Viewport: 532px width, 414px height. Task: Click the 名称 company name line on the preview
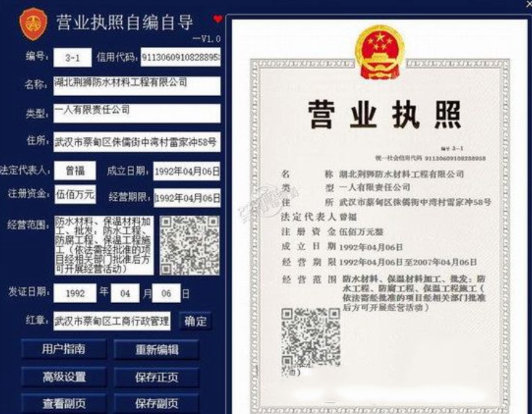(x=372, y=174)
